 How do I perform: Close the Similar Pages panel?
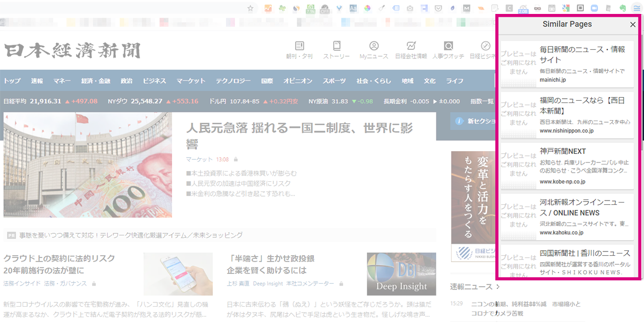[x=633, y=25]
